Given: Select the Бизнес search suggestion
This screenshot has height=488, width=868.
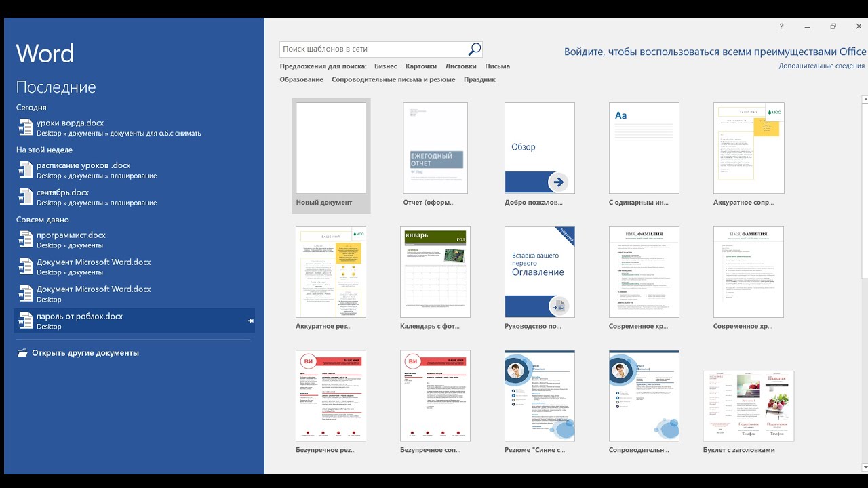Looking at the screenshot, I should point(386,66).
